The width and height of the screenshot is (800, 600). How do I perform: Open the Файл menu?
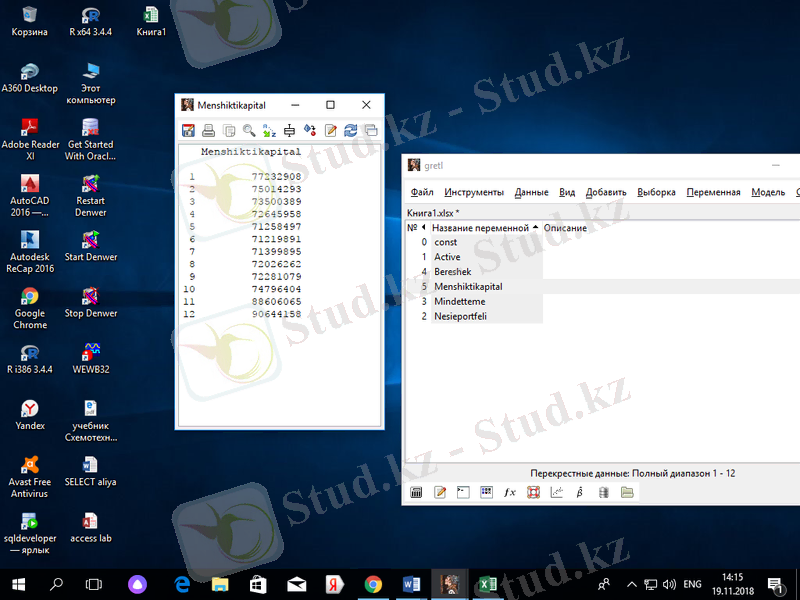click(x=421, y=192)
